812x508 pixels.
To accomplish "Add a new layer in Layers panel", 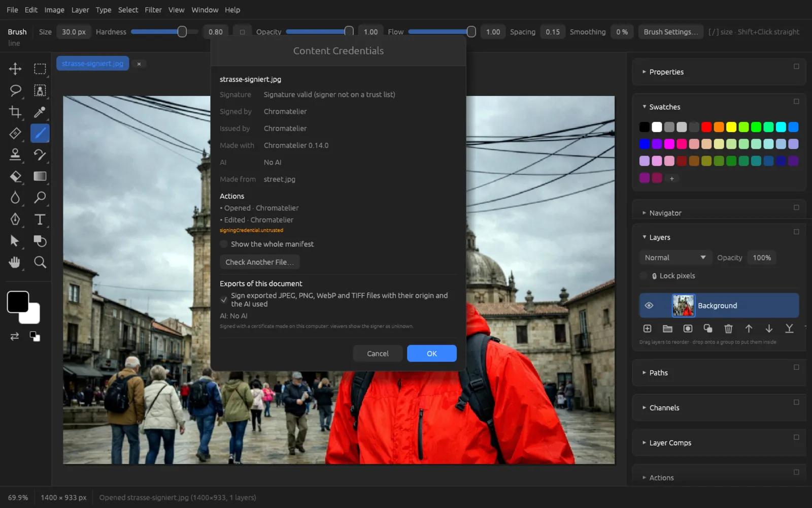I will pyautogui.click(x=647, y=329).
